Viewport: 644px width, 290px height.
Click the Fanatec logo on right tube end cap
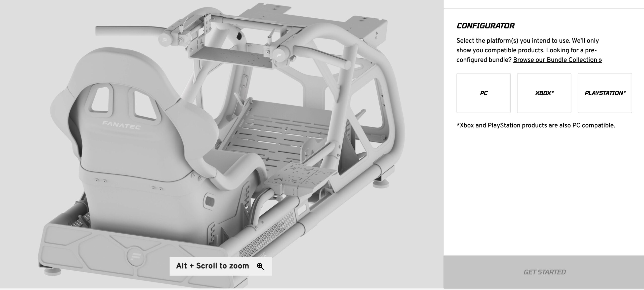[x=278, y=55]
